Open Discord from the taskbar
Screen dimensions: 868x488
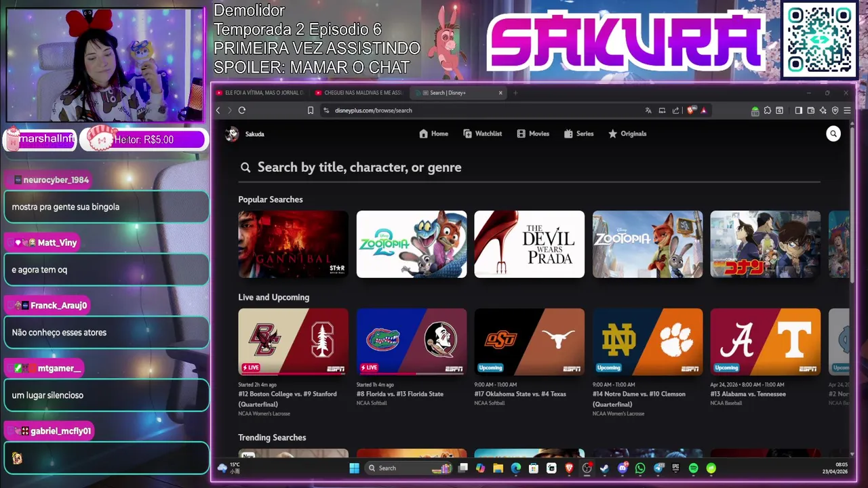click(623, 468)
